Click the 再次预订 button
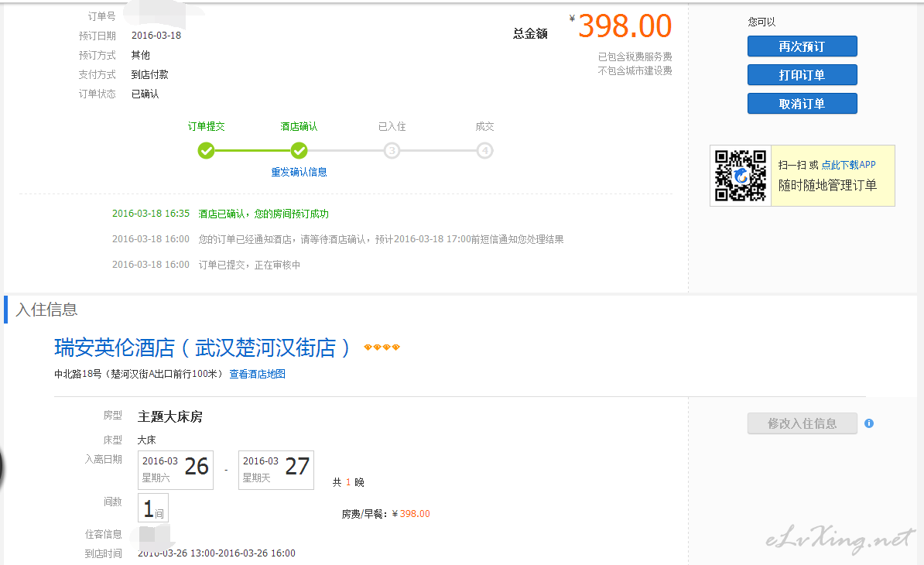The width and height of the screenshot is (924, 565). click(x=802, y=46)
